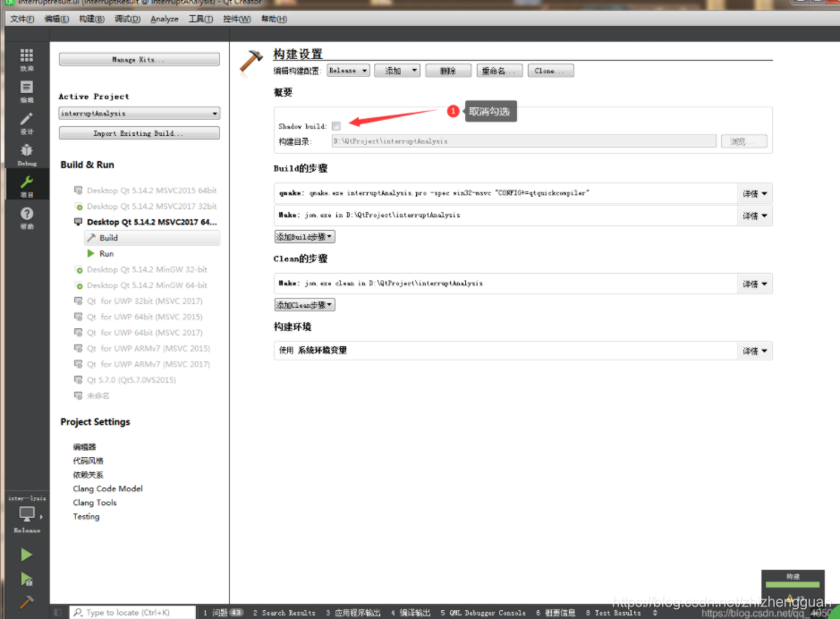Open the Debug menu
The height and width of the screenshot is (619, 840).
pos(128,19)
